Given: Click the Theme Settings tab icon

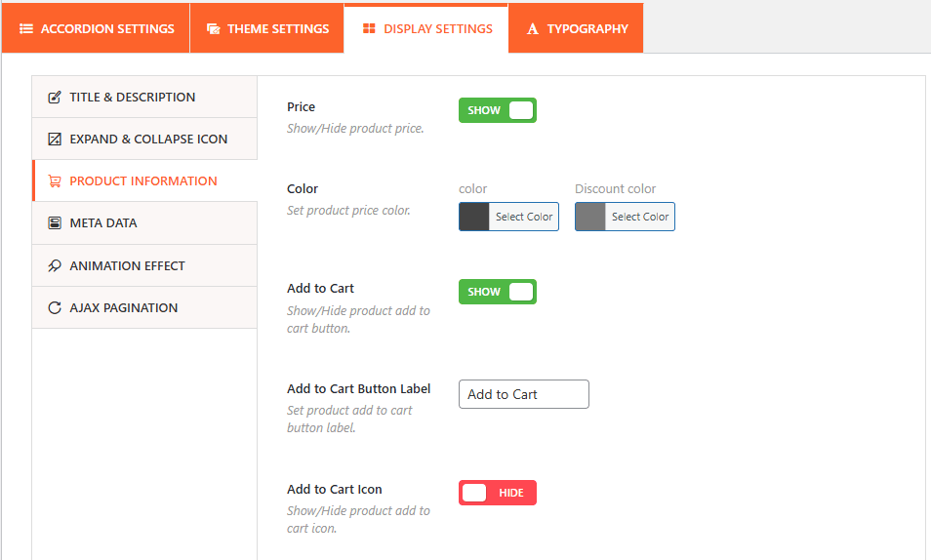Looking at the screenshot, I should click(x=213, y=29).
